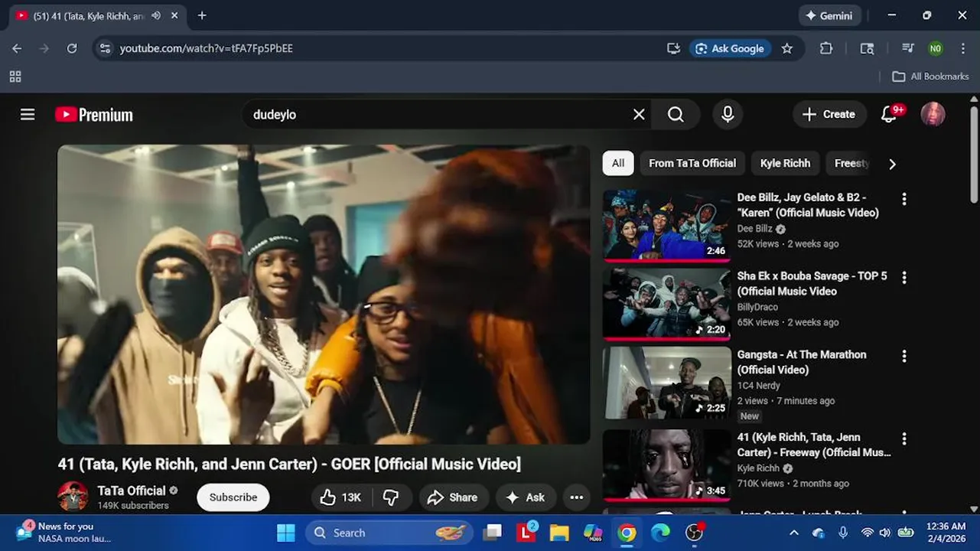Open TaTa Official channel name link
980x551 pixels.
point(132,491)
